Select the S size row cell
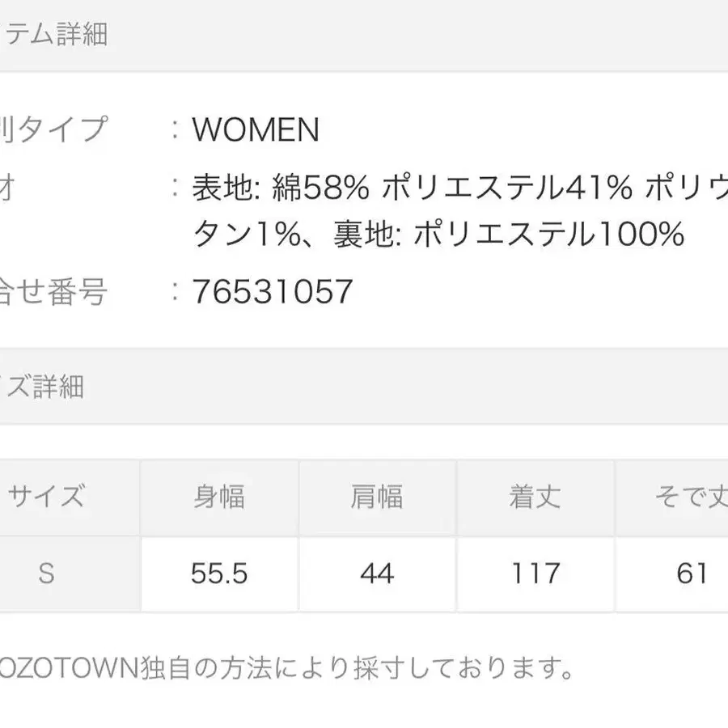This screenshot has width=728, height=728. click(x=46, y=574)
